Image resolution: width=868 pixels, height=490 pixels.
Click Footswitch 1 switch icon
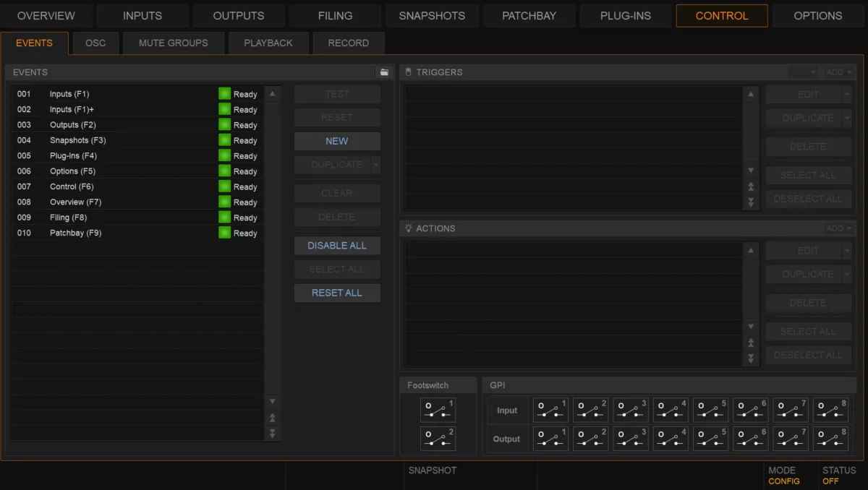[x=438, y=410]
